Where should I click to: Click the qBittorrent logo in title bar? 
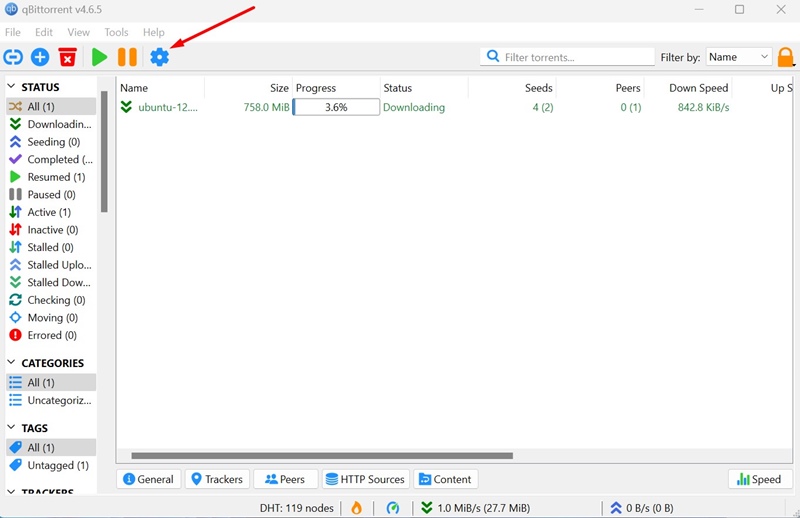11,9
